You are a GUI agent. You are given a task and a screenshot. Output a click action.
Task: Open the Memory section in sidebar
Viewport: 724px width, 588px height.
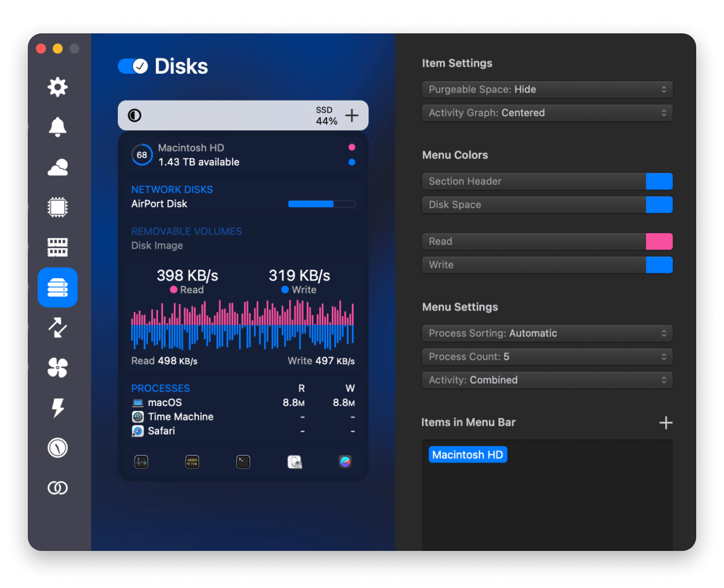(x=58, y=247)
